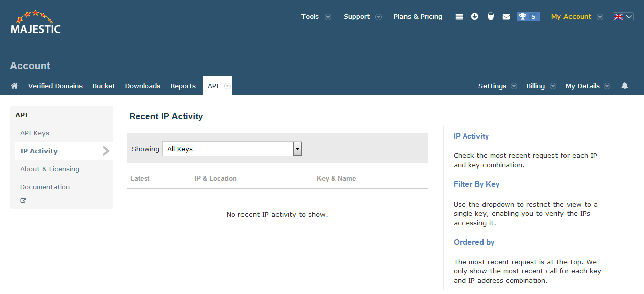The height and width of the screenshot is (294, 644).
Task: Click the Key & Name column header
Action: click(x=337, y=178)
